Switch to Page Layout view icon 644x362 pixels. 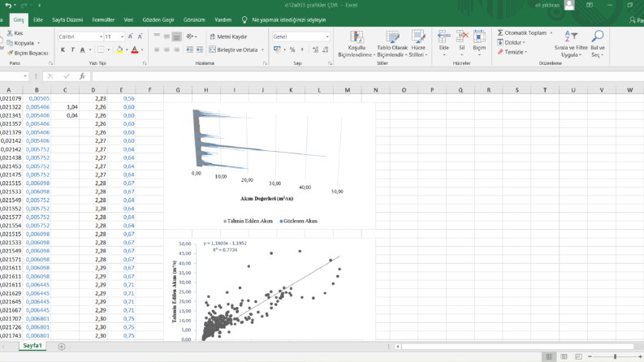pyautogui.click(x=564, y=356)
